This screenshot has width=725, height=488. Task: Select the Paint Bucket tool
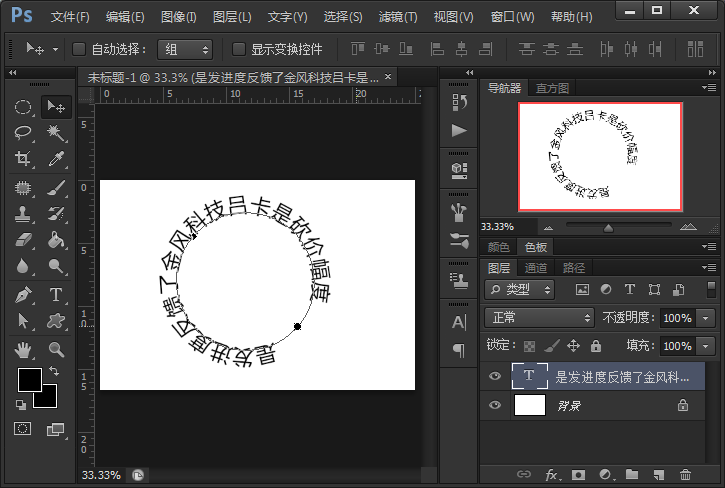(56, 240)
